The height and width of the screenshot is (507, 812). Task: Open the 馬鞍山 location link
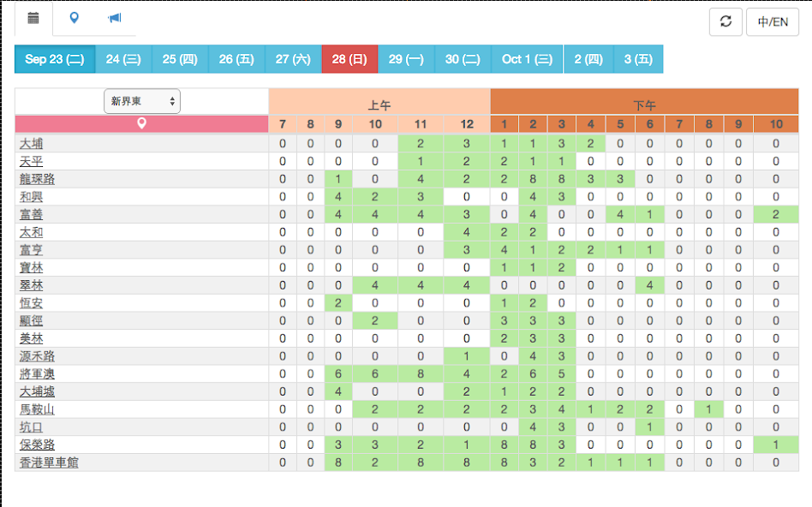click(x=37, y=410)
